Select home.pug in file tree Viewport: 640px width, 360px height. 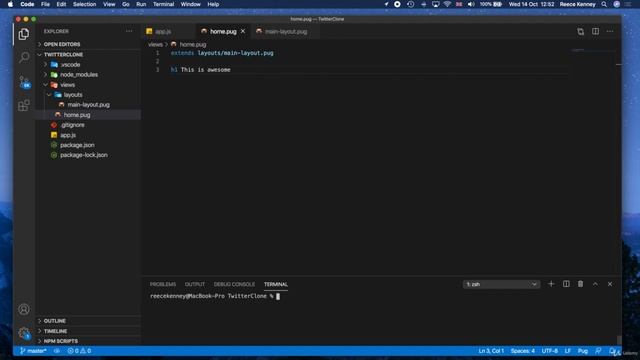(77, 115)
